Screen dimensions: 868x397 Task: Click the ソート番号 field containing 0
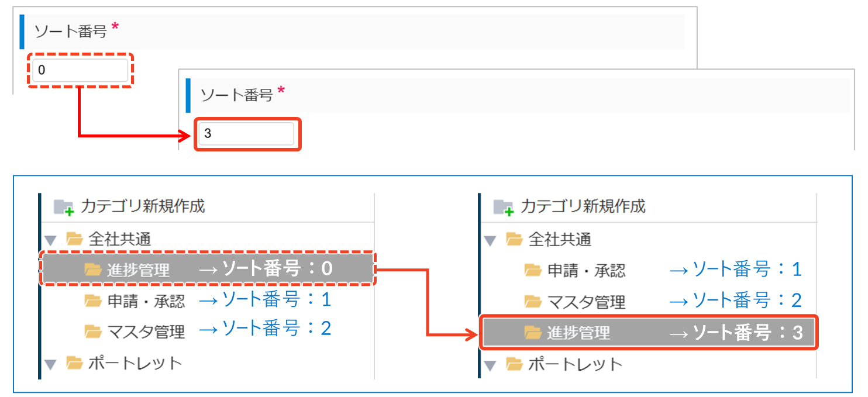tap(80, 71)
